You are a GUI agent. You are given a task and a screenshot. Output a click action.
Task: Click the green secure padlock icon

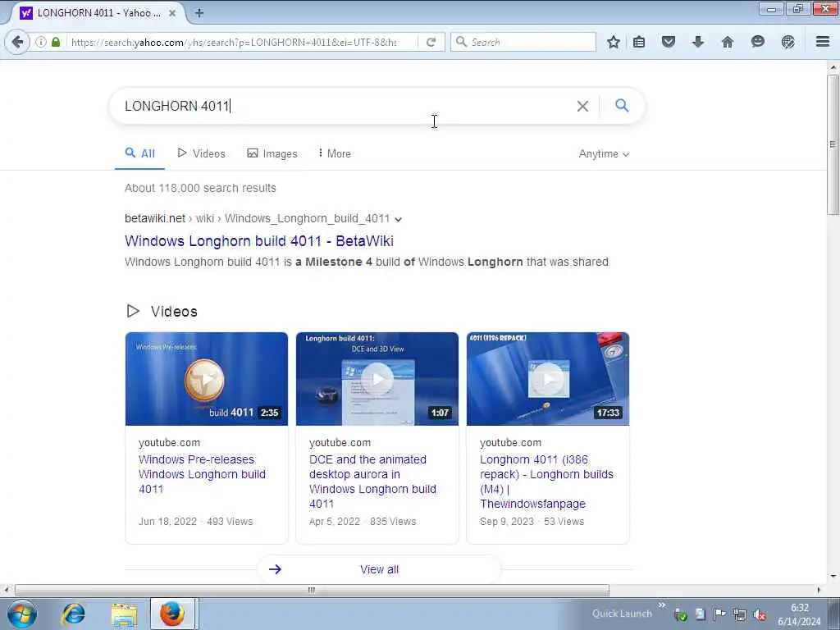[x=56, y=42]
